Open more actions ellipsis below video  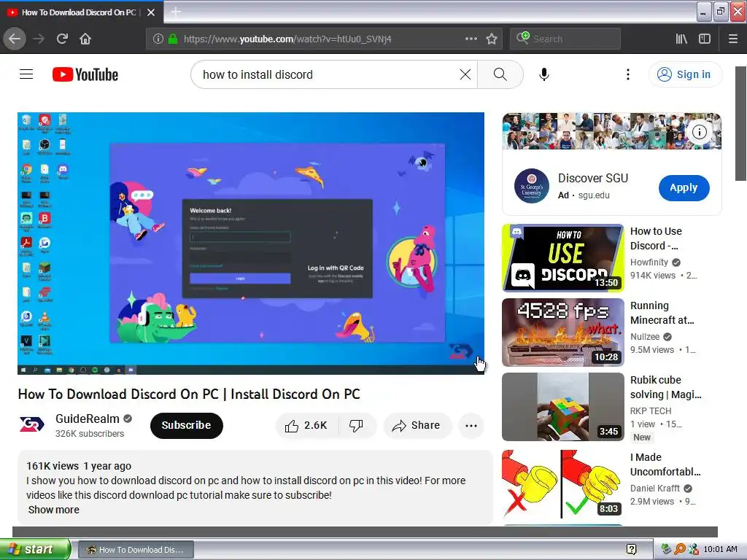(x=471, y=425)
